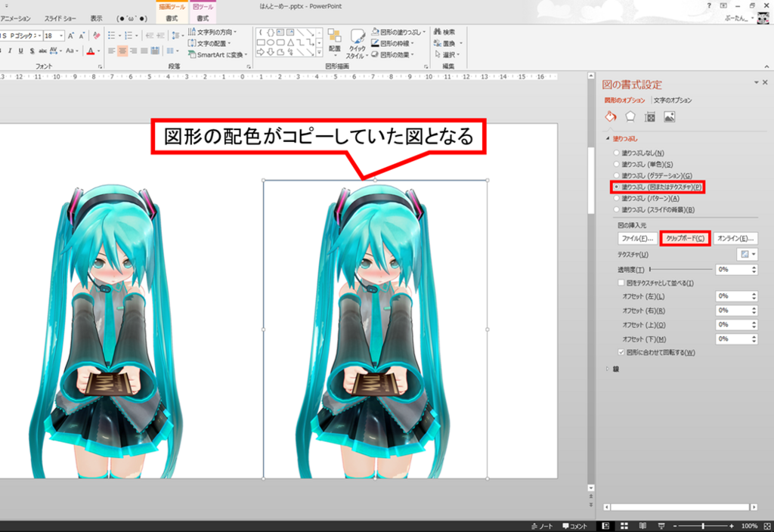
Task: Open the Effects tab with the pentagon icon
Action: (x=630, y=117)
